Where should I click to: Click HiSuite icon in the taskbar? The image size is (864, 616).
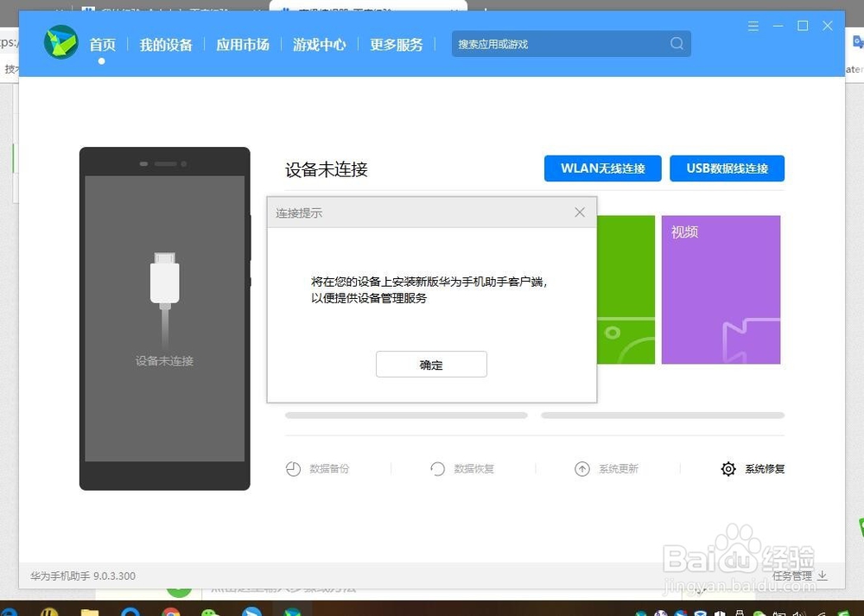(292, 612)
